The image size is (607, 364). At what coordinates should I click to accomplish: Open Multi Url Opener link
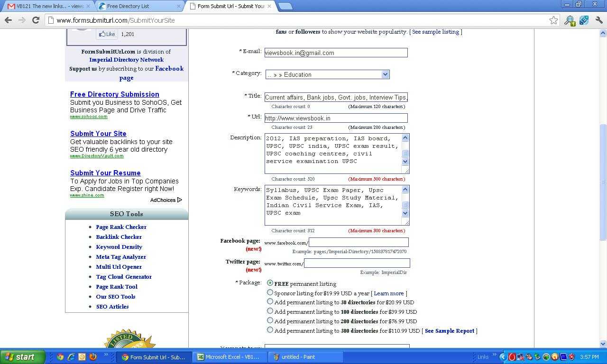tap(119, 267)
